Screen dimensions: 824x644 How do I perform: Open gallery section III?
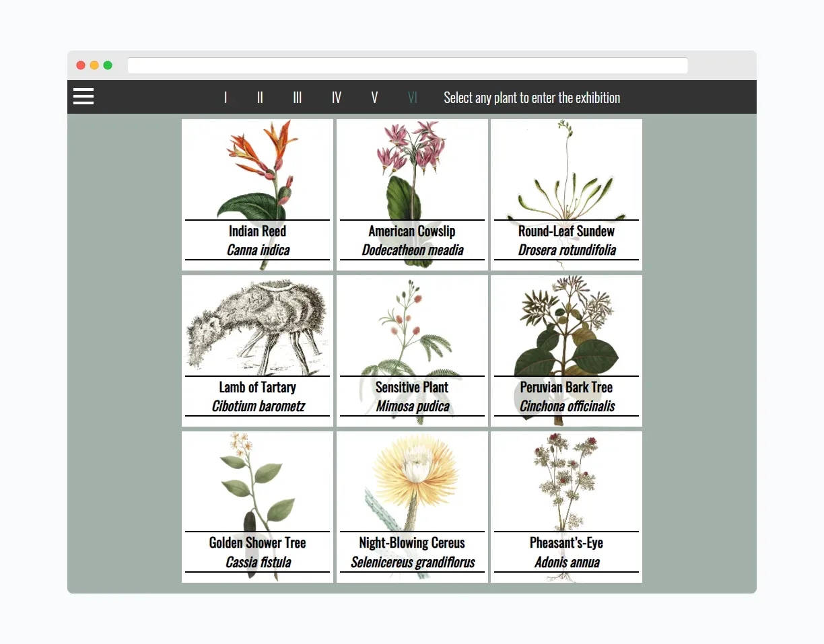click(297, 97)
